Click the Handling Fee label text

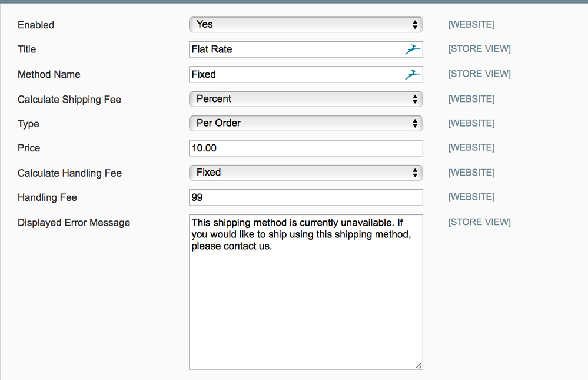point(47,198)
